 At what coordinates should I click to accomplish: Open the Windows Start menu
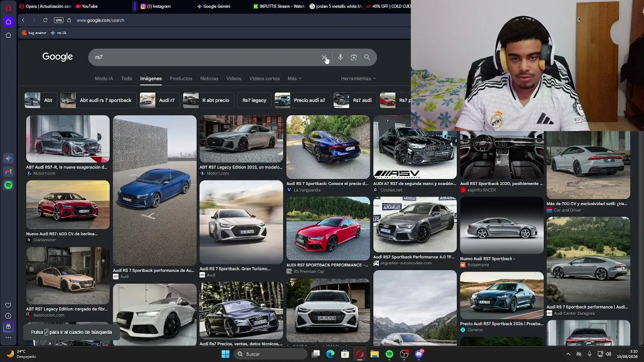pos(225,354)
